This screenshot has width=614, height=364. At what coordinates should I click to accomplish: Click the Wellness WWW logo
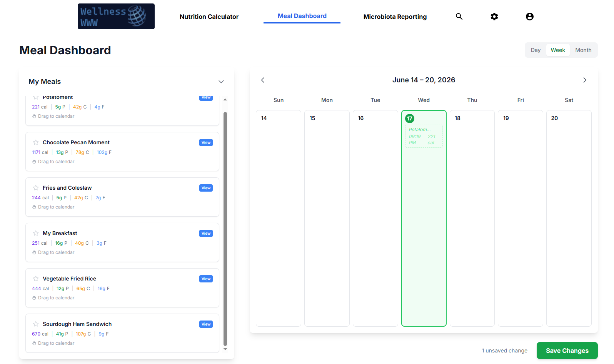pos(116,17)
